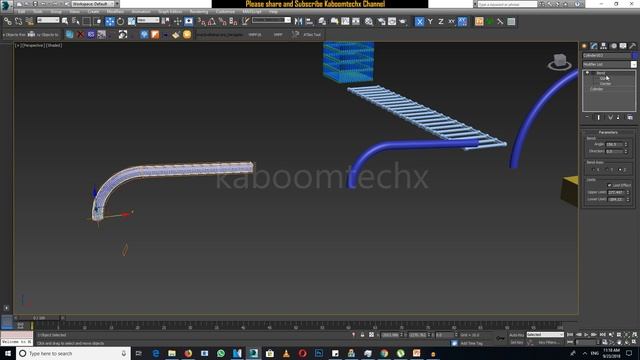The width and height of the screenshot is (640, 360).
Task: Toggle Show End Result button
Action: [x=599, y=118]
